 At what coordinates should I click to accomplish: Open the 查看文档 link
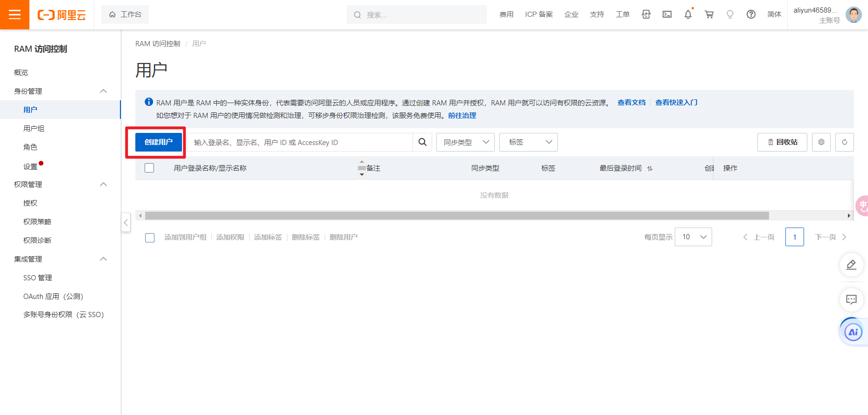point(631,102)
